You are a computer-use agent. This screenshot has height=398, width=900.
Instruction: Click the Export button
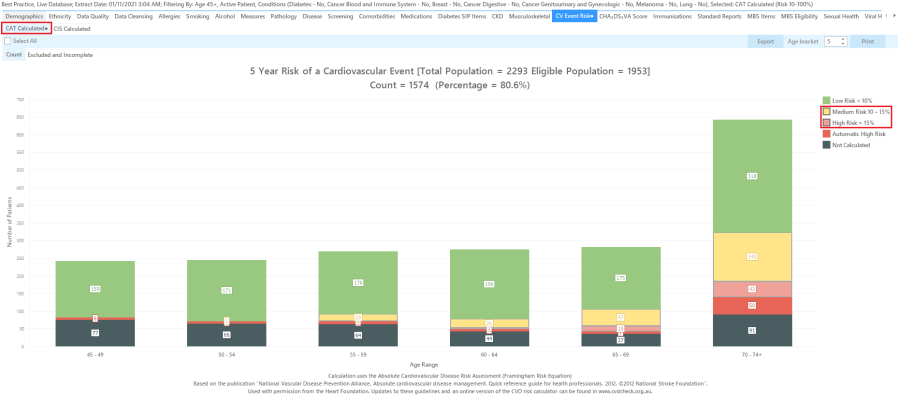[765, 41]
